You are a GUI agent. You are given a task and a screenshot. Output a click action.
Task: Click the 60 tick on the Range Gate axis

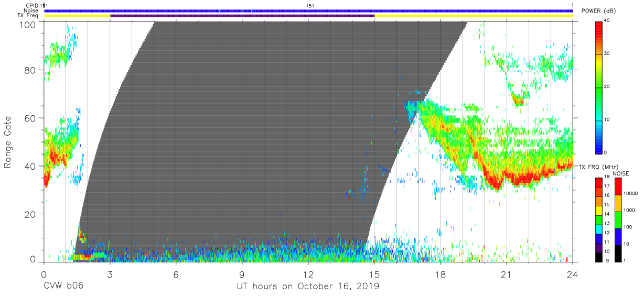(30, 118)
